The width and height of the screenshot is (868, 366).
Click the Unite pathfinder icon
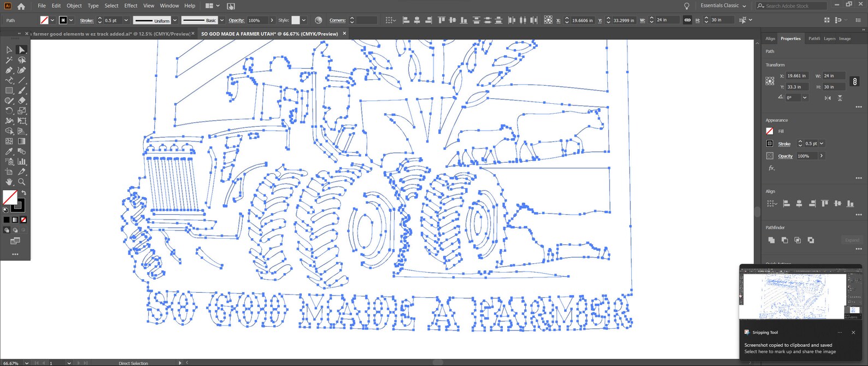pyautogui.click(x=771, y=240)
